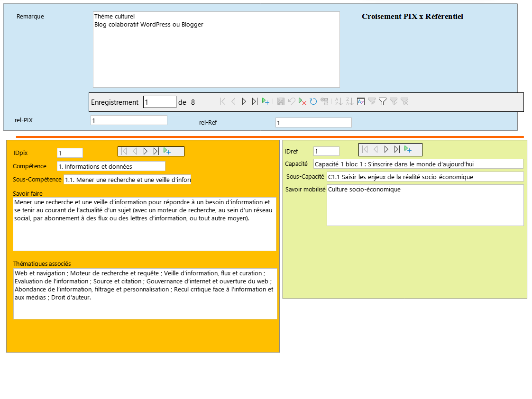
Task: Refresh the form data with blue circular arrow
Action: click(313, 102)
